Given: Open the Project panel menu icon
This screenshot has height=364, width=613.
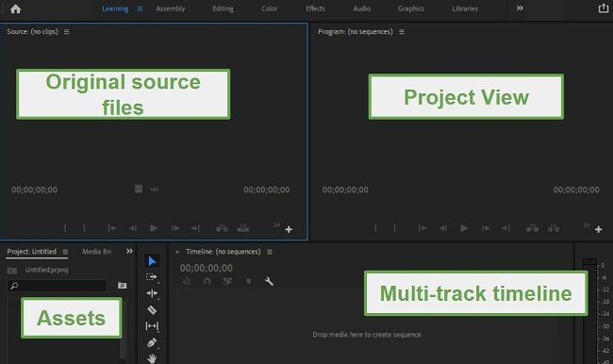Looking at the screenshot, I should point(65,252).
